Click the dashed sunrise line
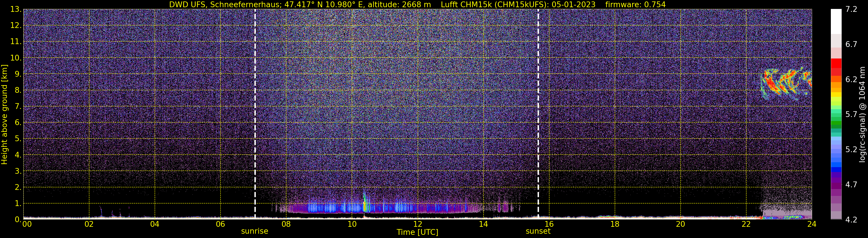This screenshot has width=868, height=238. 255,114
